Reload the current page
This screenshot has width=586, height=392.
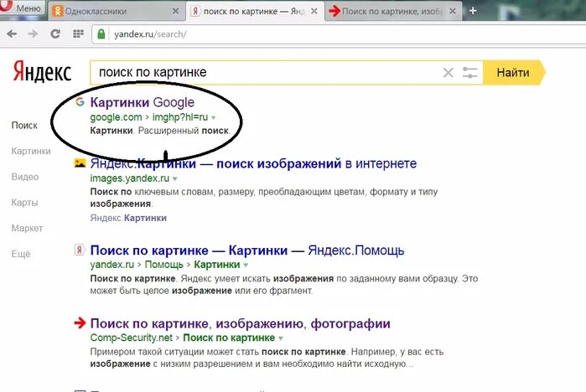pos(55,34)
